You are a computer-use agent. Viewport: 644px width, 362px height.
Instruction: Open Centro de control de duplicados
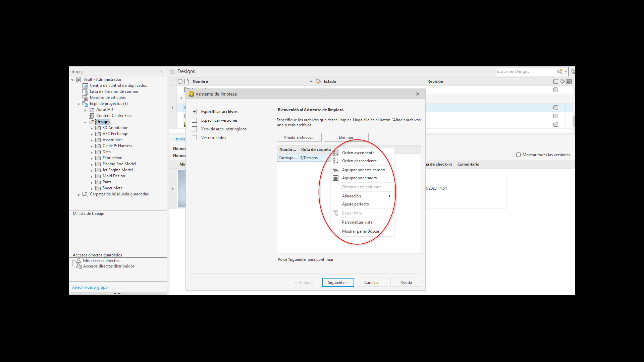point(118,85)
